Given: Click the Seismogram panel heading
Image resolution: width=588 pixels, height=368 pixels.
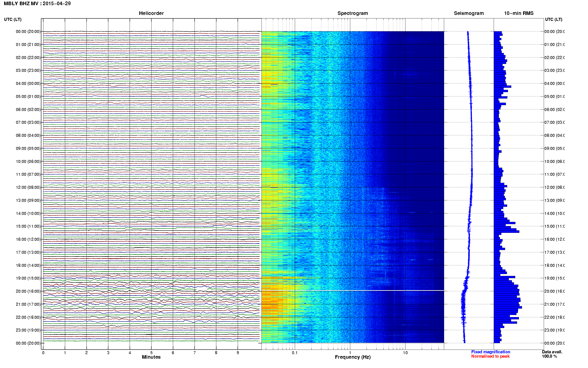Looking at the screenshot, I should pos(469,13).
